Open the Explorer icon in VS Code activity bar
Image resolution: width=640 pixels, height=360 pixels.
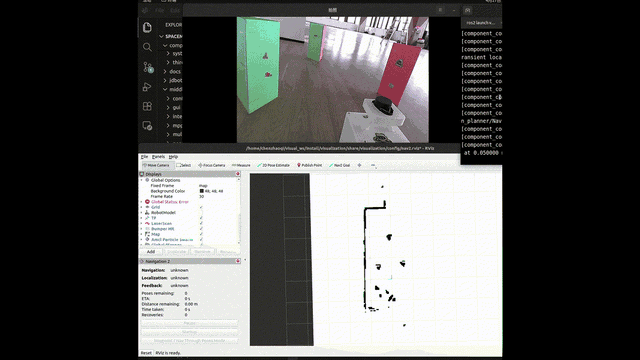(147, 27)
